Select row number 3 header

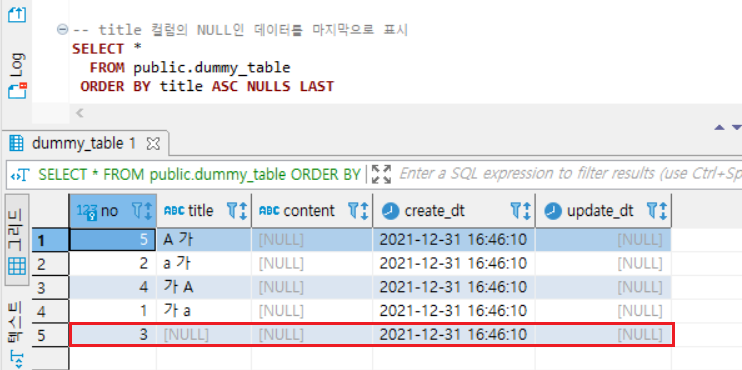tap(50, 287)
